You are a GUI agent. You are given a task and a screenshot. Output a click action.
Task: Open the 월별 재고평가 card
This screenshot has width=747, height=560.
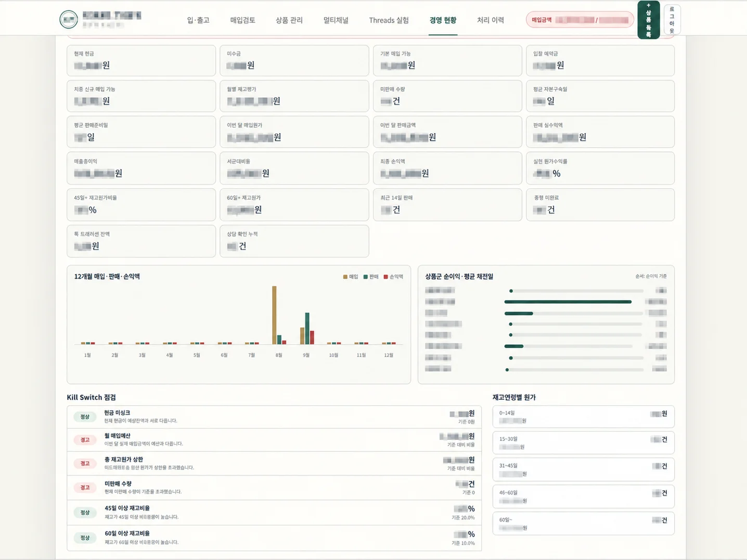click(294, 96)
